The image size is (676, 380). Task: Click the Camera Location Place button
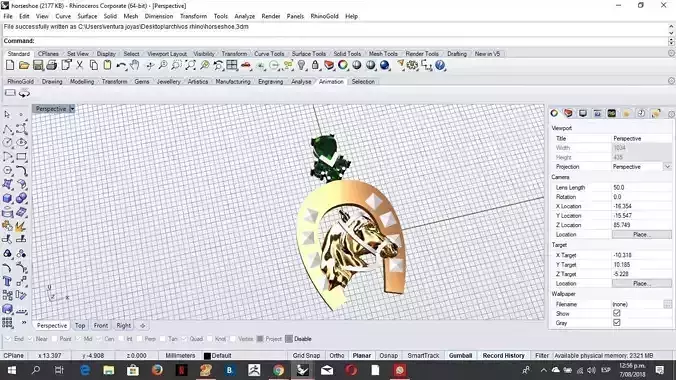tap(642, 235)
